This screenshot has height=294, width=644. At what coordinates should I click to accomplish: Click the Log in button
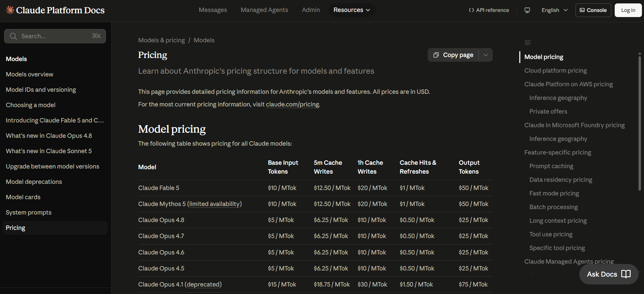[x=628, y=10]
